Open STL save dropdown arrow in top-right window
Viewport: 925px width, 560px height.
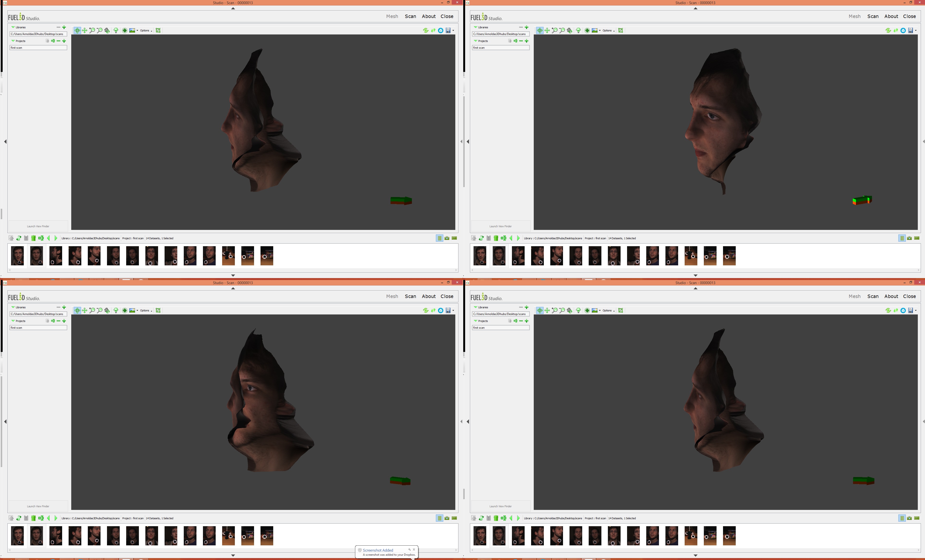916,30
